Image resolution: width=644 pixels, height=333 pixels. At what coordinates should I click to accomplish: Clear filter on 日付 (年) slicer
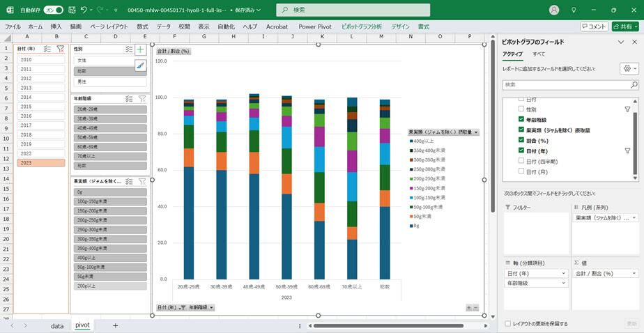click(61, 49)
